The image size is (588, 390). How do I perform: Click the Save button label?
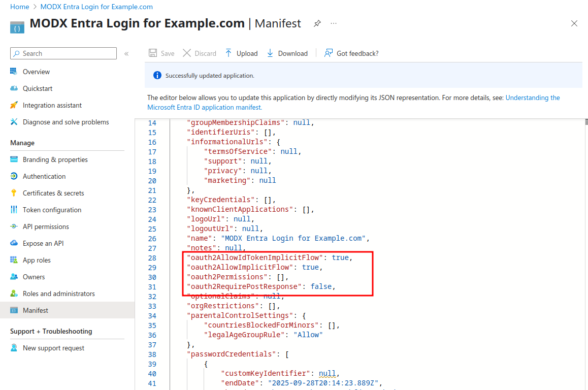(168, 53)
